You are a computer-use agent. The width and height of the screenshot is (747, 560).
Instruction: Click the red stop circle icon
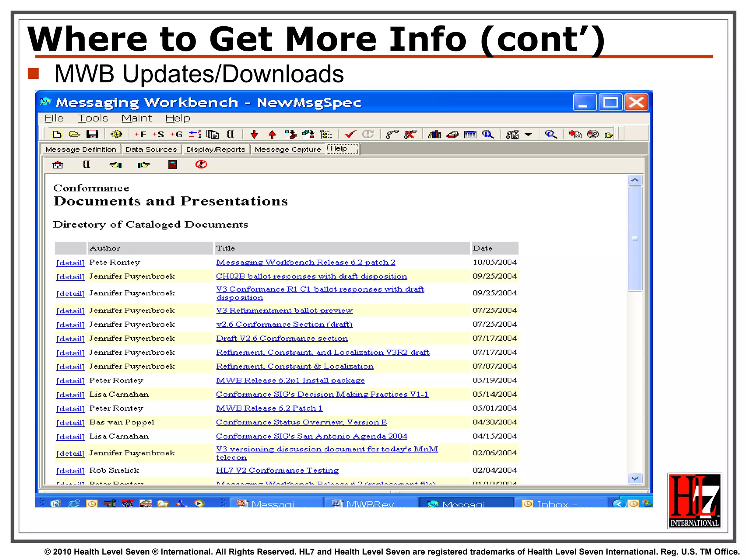[201, 164]
